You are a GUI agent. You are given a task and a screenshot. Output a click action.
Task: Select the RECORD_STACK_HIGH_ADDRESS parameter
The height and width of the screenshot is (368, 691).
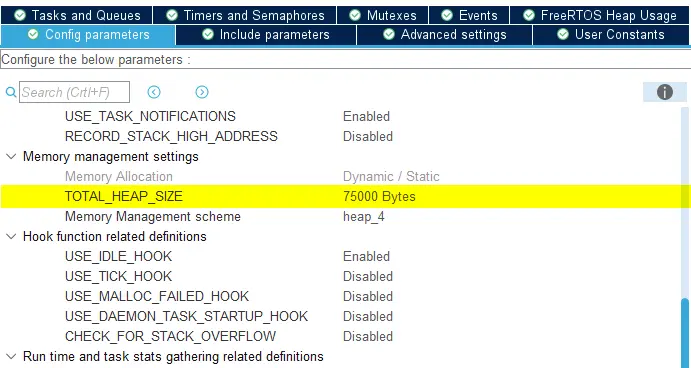(x=171, y=136)
